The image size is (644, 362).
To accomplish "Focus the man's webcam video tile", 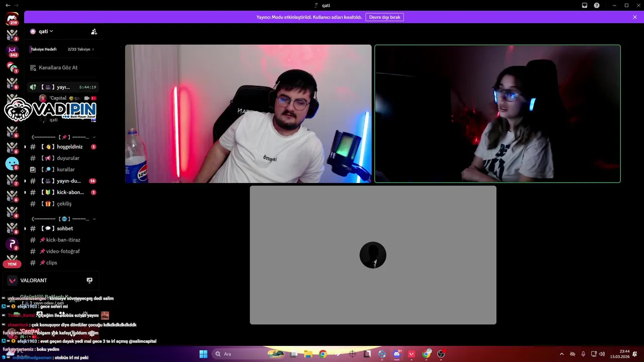I will coord(249,114).
